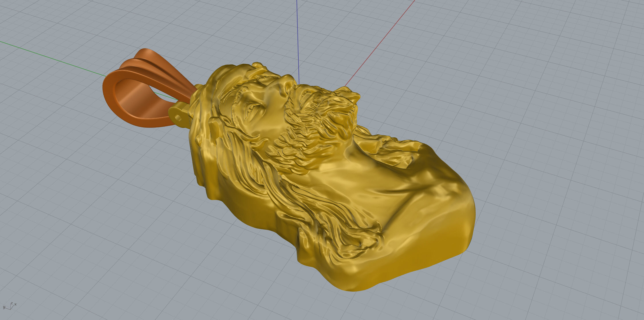This screenshot has height=320, width=644.
Task: Click the world axes icon in corner
Action: pyautogui.click(x=9, y=306)
